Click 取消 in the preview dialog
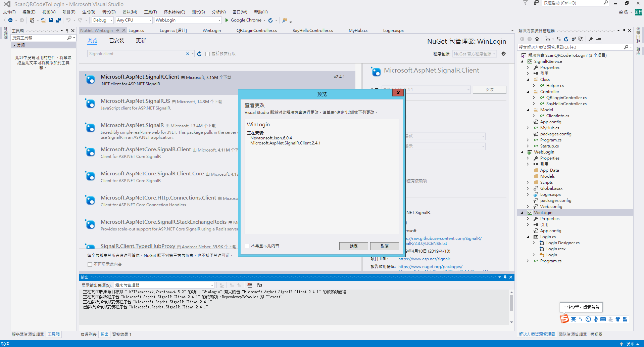The width and height of the screenshot is (644, 347). (x=385, y=246)
